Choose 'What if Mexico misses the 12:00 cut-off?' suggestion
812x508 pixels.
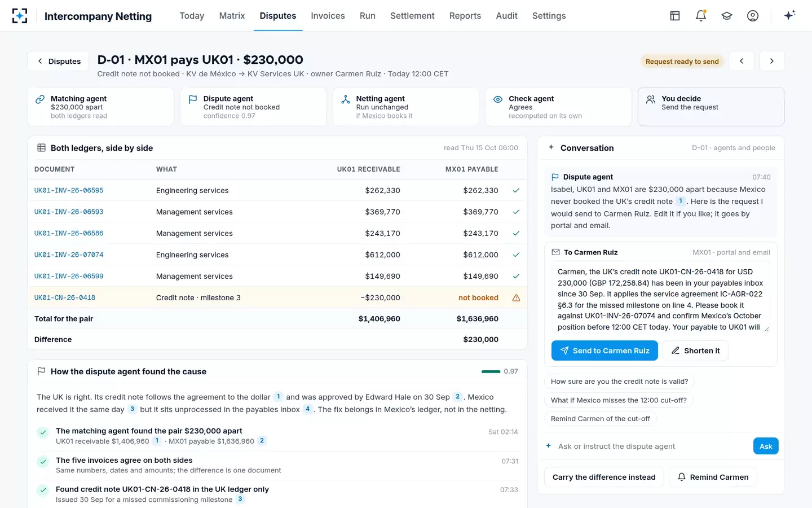point(619,400)
